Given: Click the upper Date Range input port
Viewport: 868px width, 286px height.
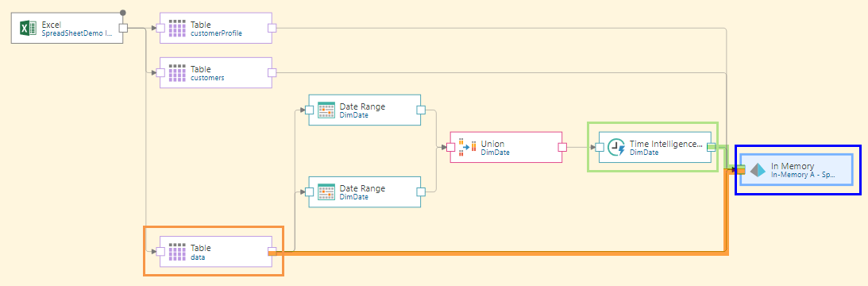Looking at the screenshot, I should 310,110.
